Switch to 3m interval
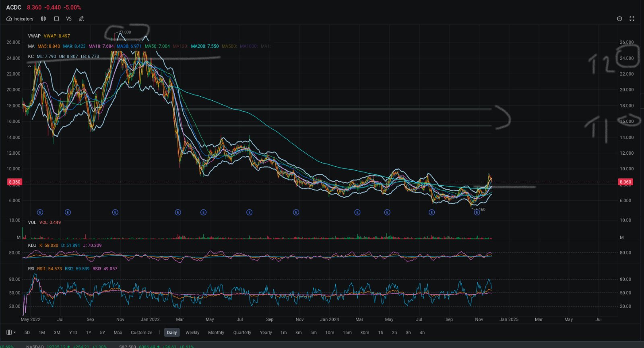Image resolution: width=644 pixels, height=348 pixels. coord(299,333)
